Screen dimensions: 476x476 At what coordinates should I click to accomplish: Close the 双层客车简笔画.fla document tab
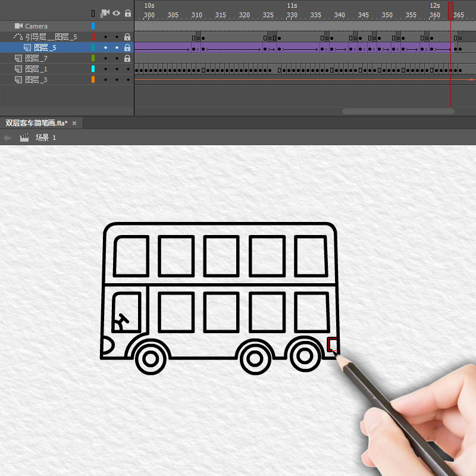tap(74, 123)
